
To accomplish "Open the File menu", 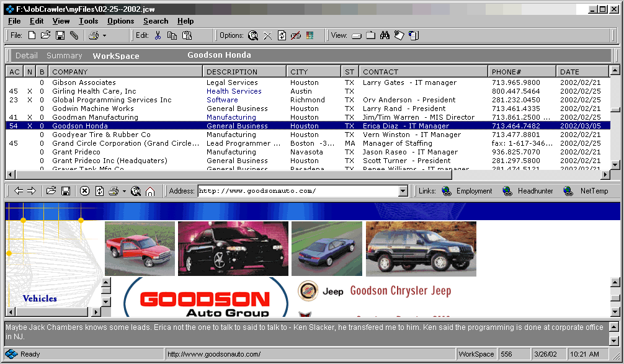I will point(14,21).
